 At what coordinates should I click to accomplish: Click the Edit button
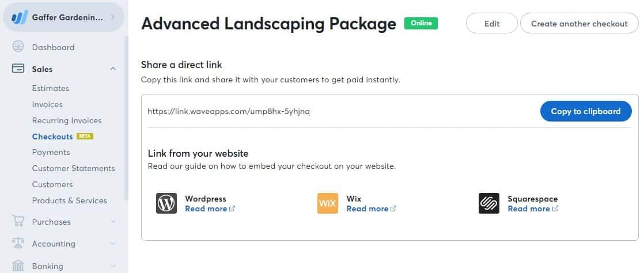492,24
